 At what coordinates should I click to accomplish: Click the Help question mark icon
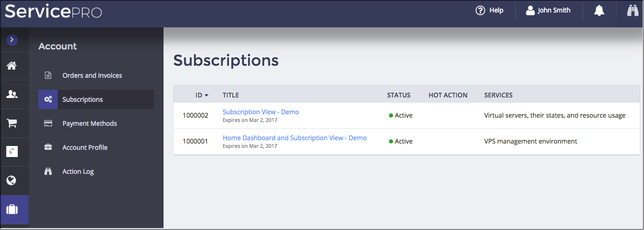point(480,11)
